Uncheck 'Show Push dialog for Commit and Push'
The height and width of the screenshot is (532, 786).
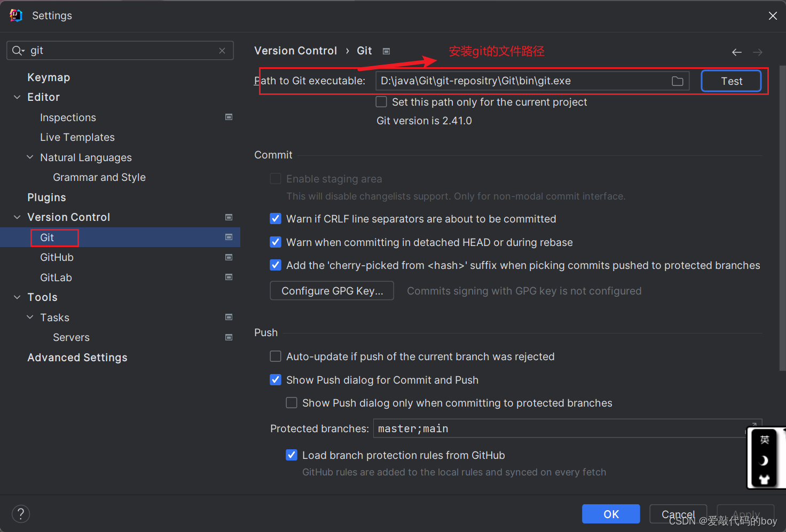pyautogui.click(x=275, y=379)
